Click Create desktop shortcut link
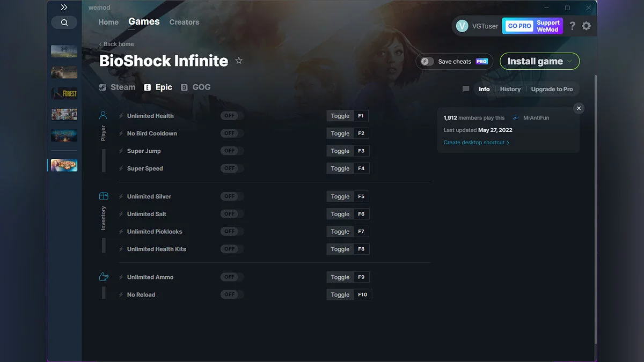This screenshot has height=362, width=644. click(x=476, y=143)
